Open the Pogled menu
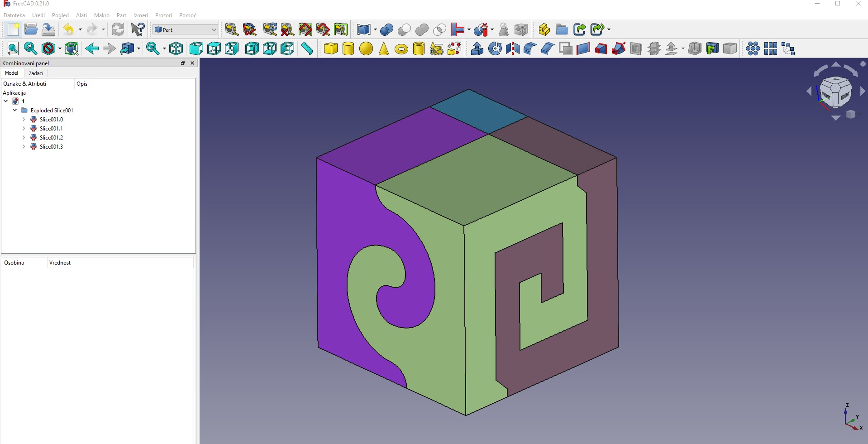Viewport: 868px width, 444px height. [60, 15]
